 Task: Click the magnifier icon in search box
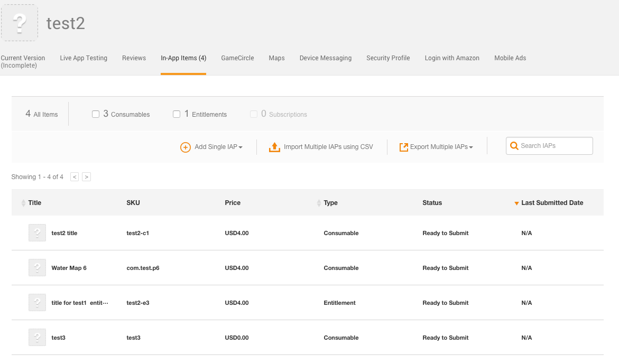[x=514, y=146]
